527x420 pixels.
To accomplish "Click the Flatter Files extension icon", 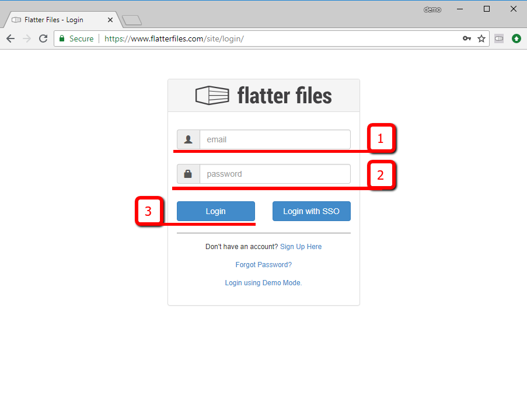I will tap(499, 38).
